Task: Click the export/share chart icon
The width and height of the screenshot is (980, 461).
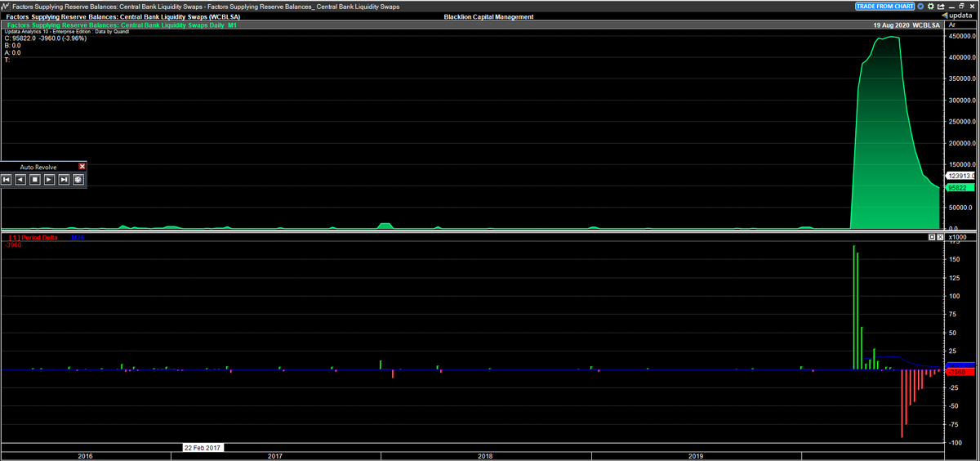Action: pyautogui.click(x=941, y=7)
